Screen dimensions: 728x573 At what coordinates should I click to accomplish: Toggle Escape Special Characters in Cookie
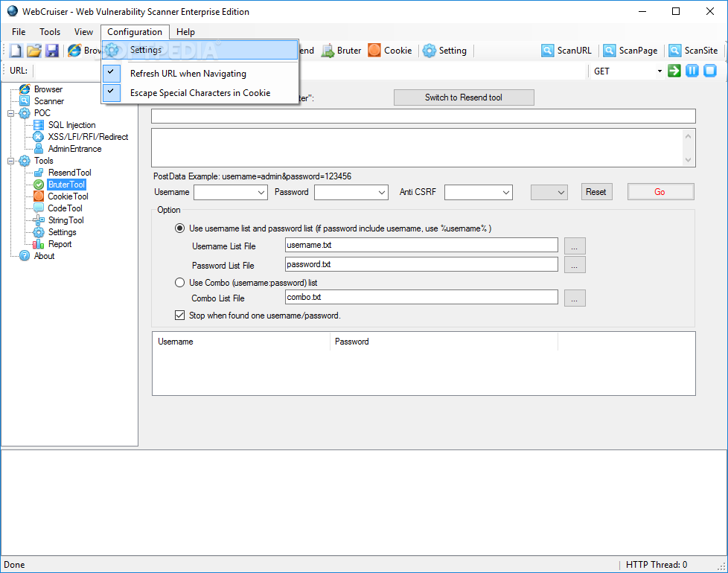tap(200, 93)
